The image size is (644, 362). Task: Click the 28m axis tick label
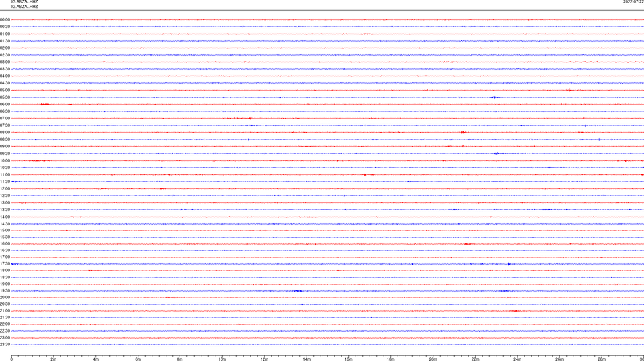[602, 359]
